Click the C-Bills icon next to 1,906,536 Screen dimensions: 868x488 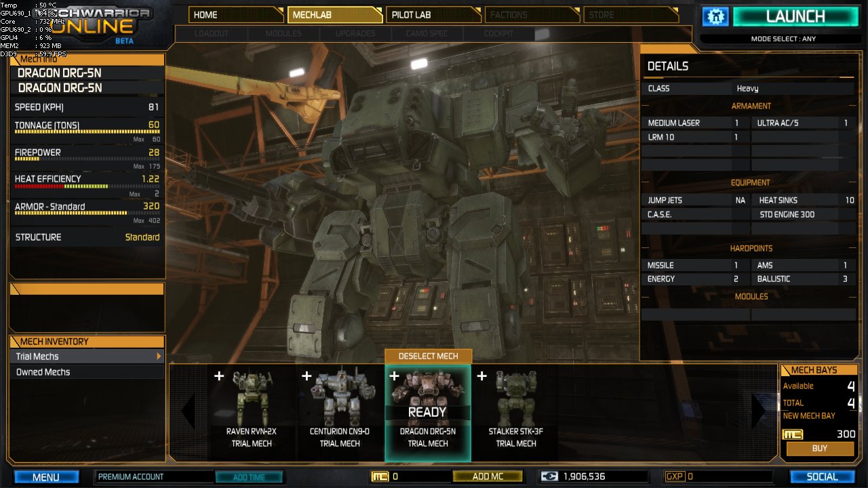click(549, 476)
